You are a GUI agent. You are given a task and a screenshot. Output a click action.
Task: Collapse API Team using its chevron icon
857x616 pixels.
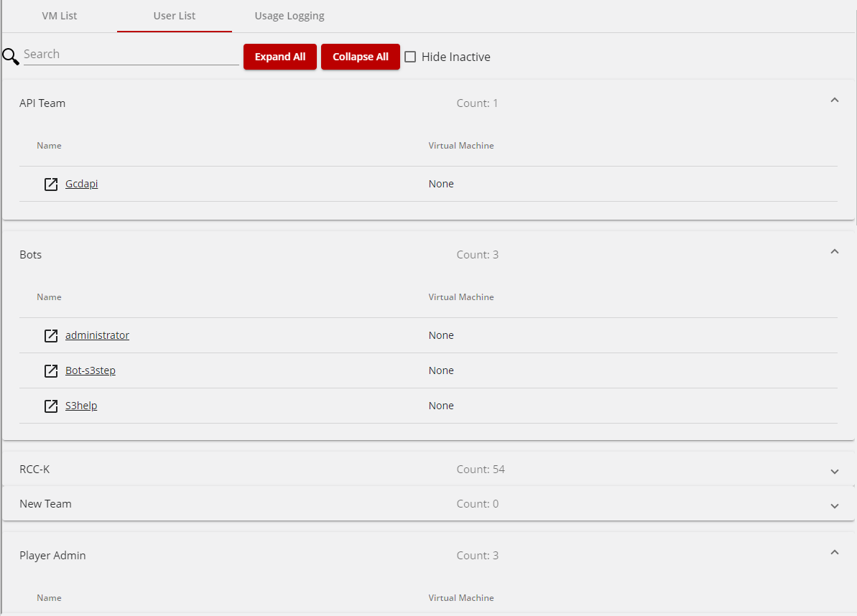coord(835,100)
